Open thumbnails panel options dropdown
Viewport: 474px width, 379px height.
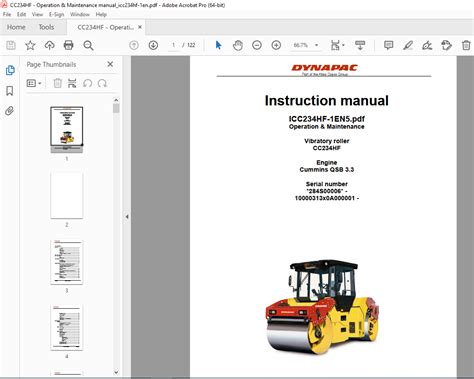[34, 83]
